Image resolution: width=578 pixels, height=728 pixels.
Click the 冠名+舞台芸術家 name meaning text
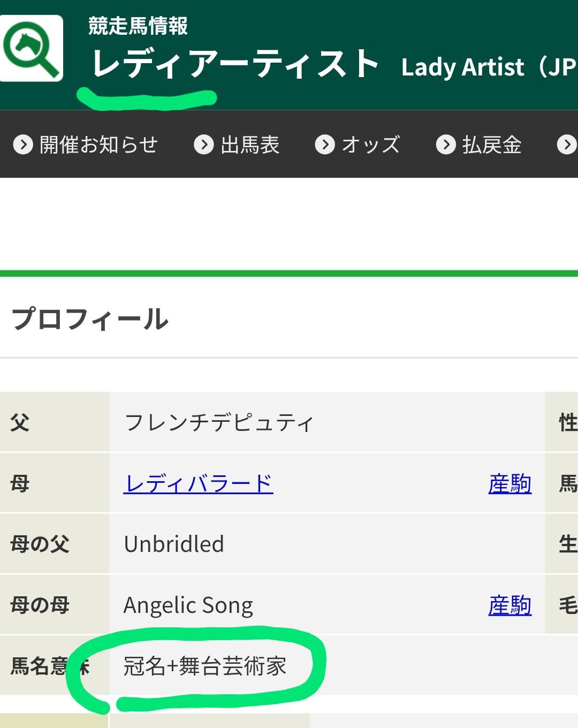205,666
